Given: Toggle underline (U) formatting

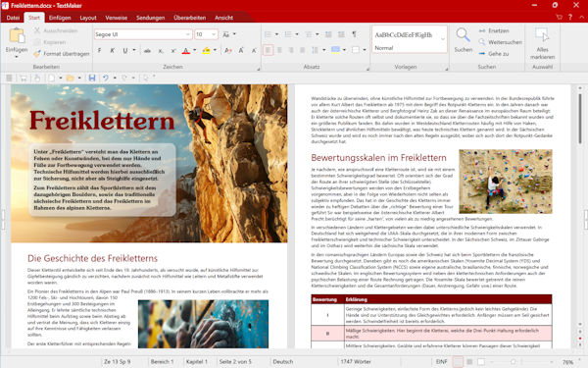Looking at the screenshot, I should (124, 50).
